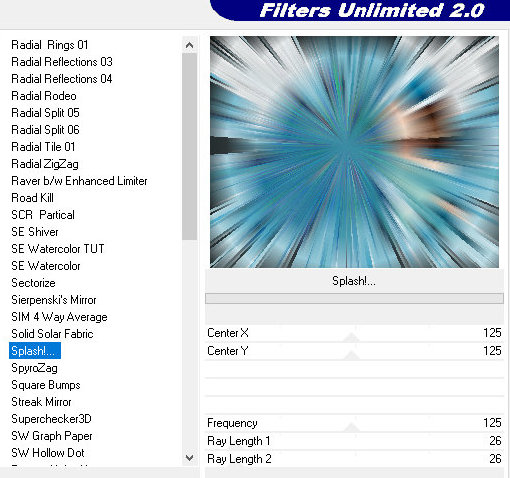Click the Frequency slider handle
Screen dimensions: 510x478
point(351,428)
